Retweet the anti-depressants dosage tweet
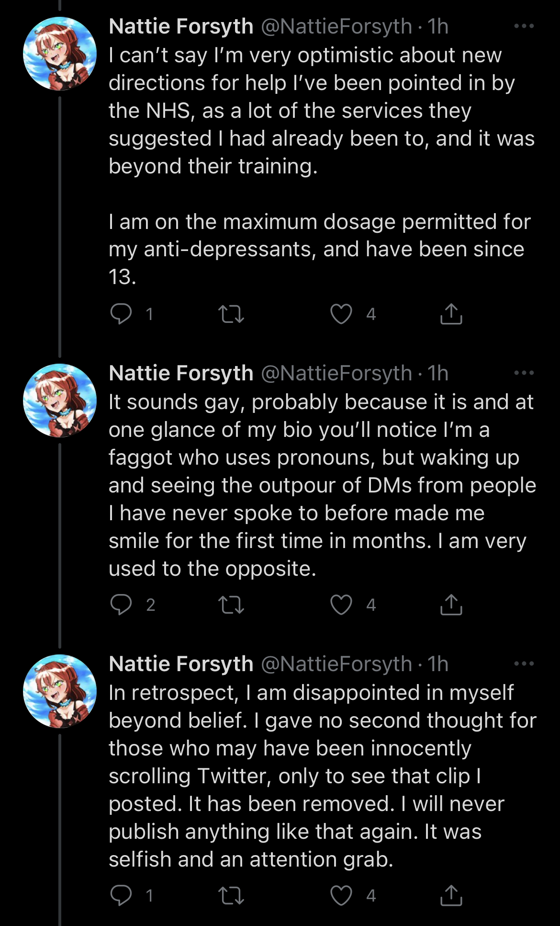 coord(231,314)
